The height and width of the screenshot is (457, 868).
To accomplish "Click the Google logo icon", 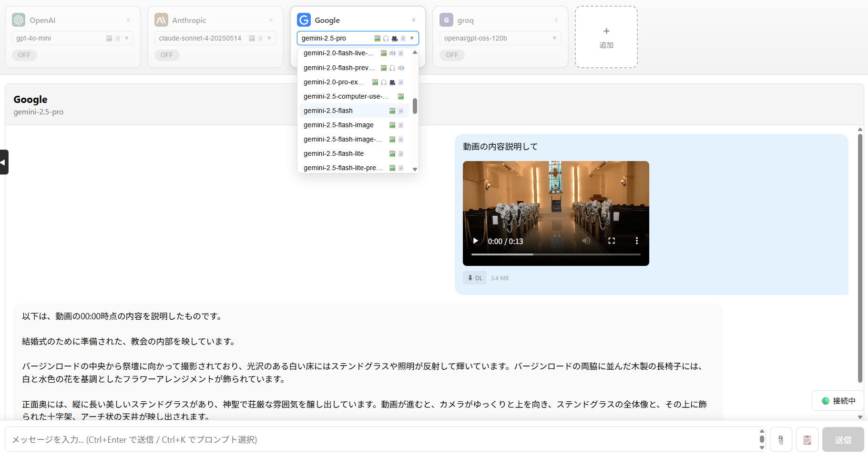I will (304, 20).
